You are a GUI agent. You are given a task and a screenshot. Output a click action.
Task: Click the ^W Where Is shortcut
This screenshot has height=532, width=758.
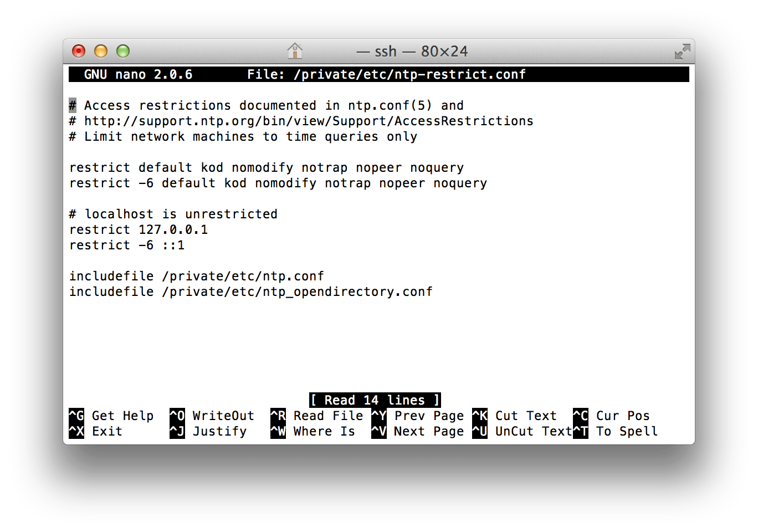tap(313, 431)
